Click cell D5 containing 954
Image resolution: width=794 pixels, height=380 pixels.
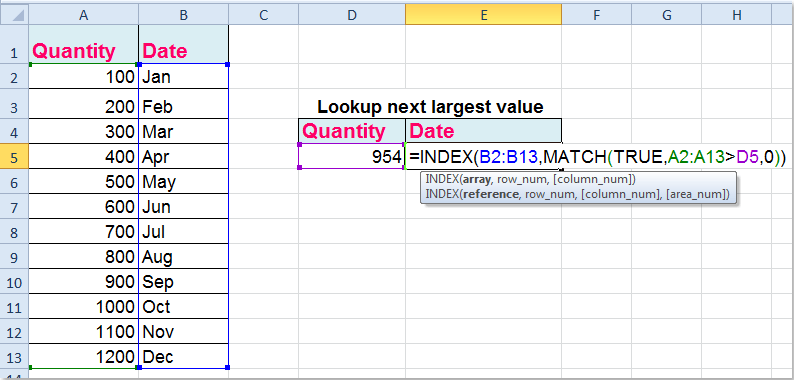tap(352, 157)
